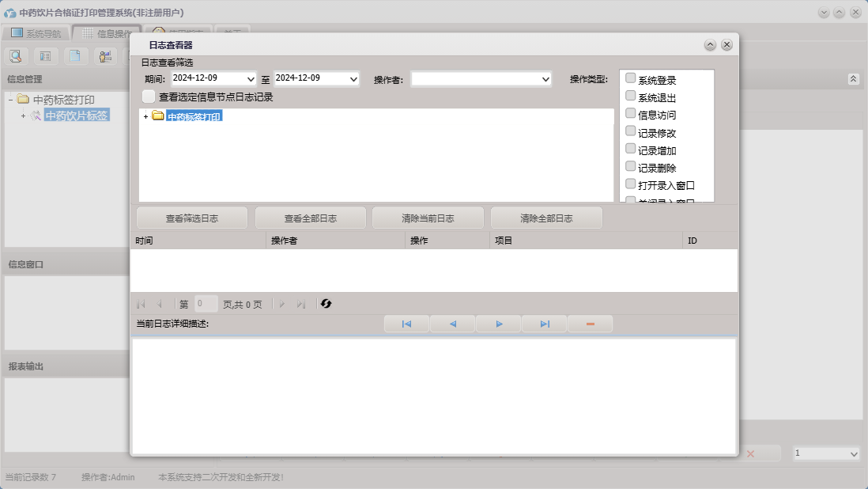Click 操作者:Admin in status bar
Viewport: 868px width, 489px height.
click(108, 477)
